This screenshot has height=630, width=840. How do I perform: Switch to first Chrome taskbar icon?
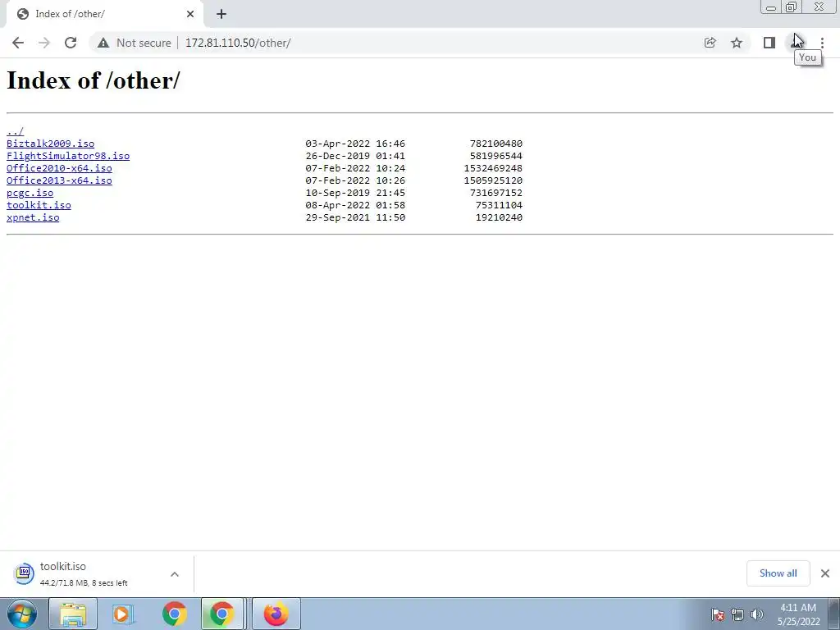click(174, 614)
